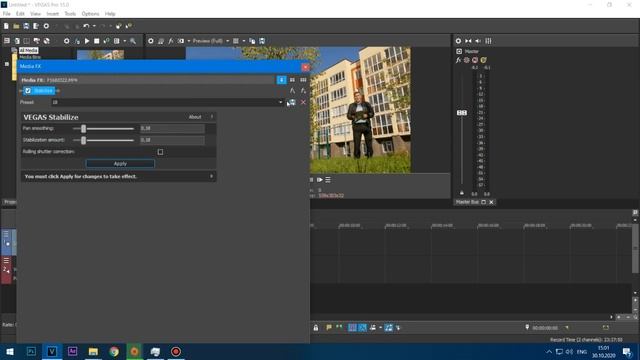
Task: Switch Media FX to the two-by-two grid view
Action: 292,80
